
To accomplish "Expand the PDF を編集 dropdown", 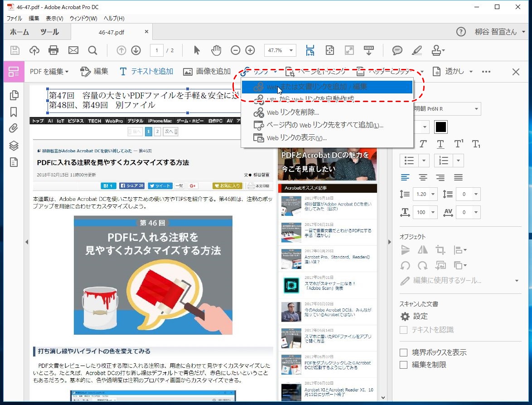I will coord(49,72).
